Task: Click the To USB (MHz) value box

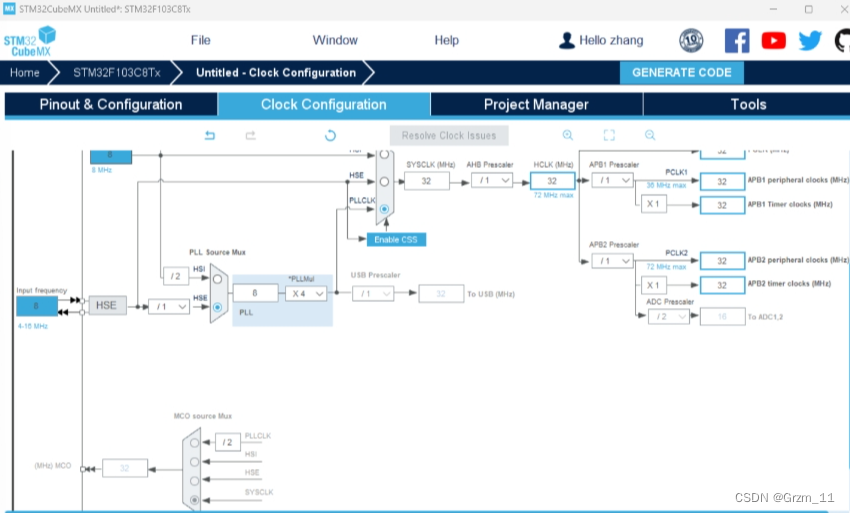Action: click(441, 293)
